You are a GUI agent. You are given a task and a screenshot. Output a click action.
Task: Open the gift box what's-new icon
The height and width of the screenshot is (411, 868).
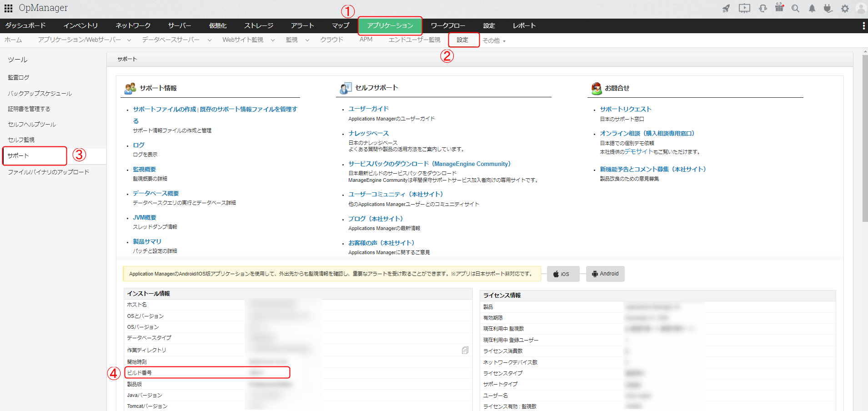[779, 7]
